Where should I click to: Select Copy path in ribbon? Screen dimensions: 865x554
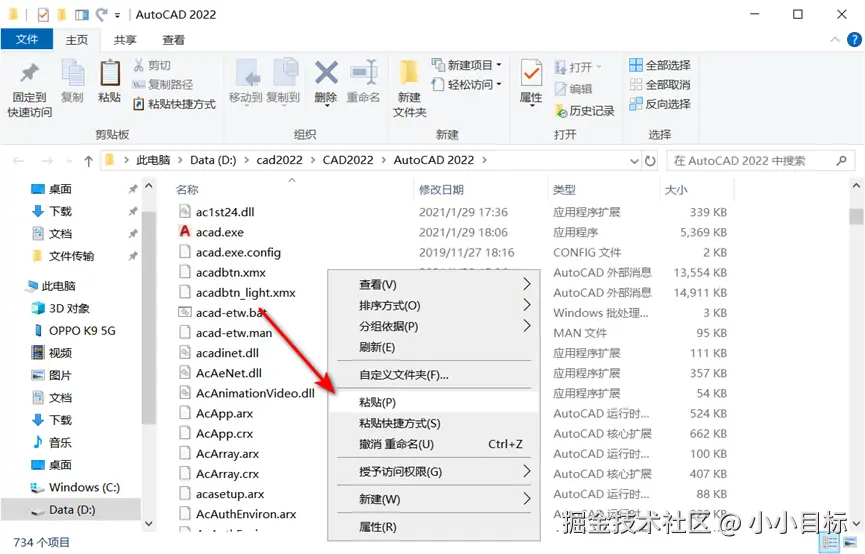pos(163,84)
